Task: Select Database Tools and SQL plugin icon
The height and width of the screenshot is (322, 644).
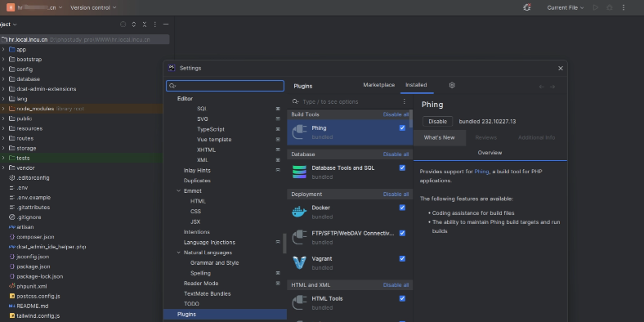Action: click(299, 172)
